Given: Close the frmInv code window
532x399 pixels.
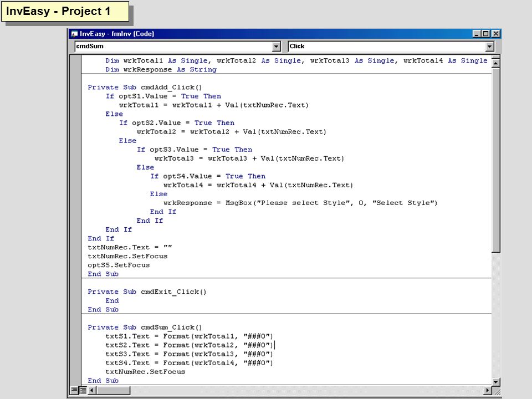Looking at the screenshot, I should (495, 34).
